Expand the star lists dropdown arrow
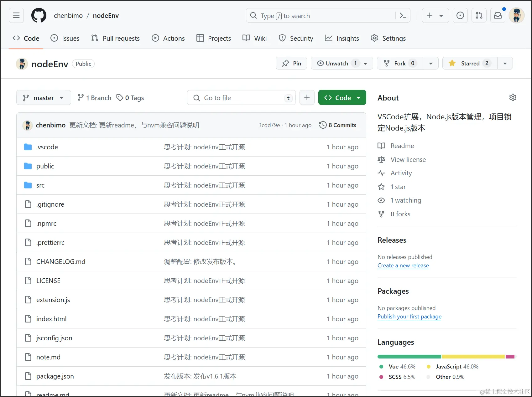The width and height of the screenshot is (532, 397). coord(505,63)
